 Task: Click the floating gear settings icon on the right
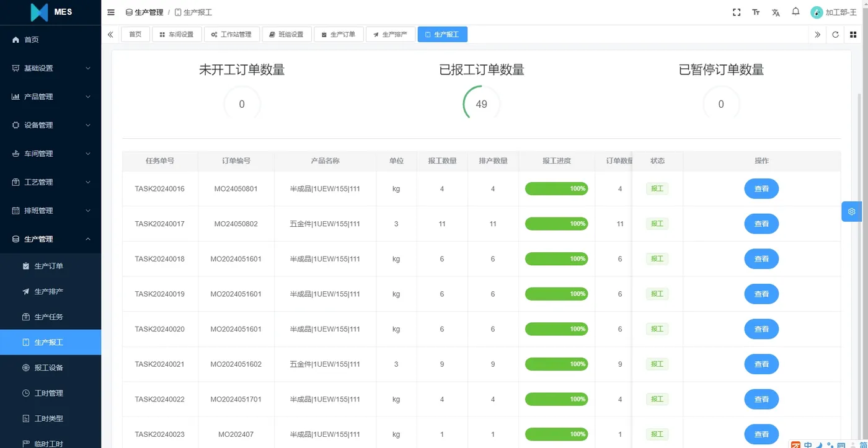point(851,211)
